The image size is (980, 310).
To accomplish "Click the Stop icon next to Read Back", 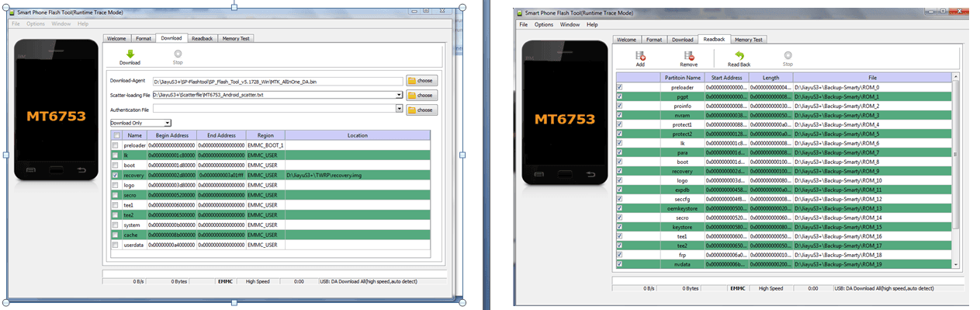I will [788, 55].
